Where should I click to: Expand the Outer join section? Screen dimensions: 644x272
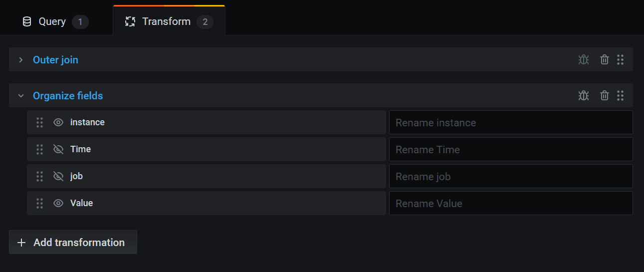pos(21,60)
